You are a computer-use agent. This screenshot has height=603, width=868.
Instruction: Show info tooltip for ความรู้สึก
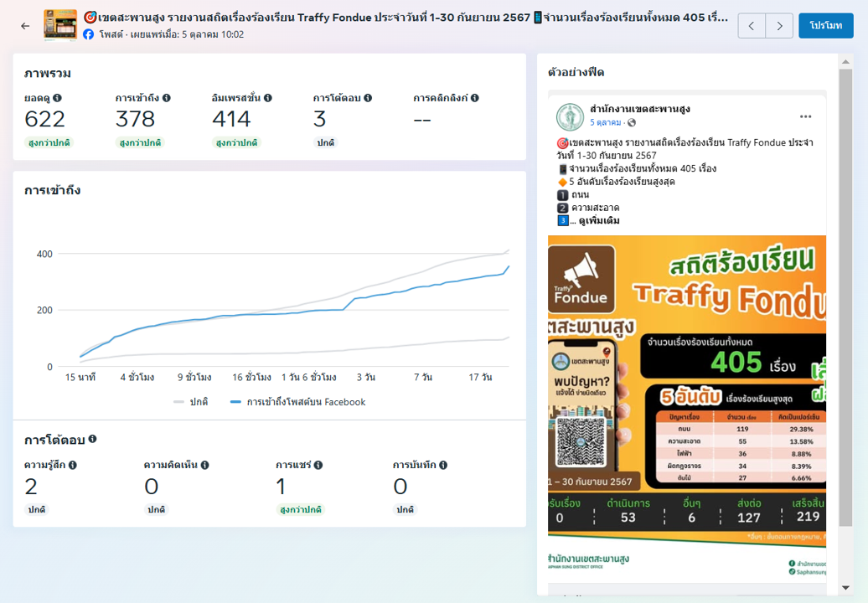tap(73, 465)
